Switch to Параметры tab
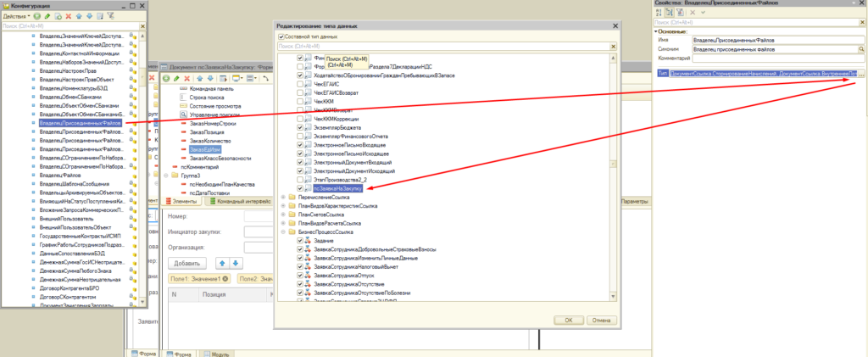The height and width of the screenshot is (357, 868). click(635, 202)
